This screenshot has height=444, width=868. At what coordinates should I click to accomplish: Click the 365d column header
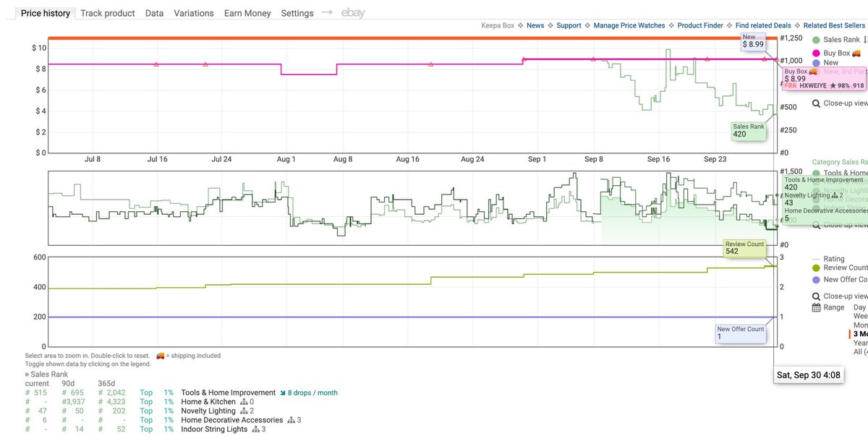pos(107,383)
